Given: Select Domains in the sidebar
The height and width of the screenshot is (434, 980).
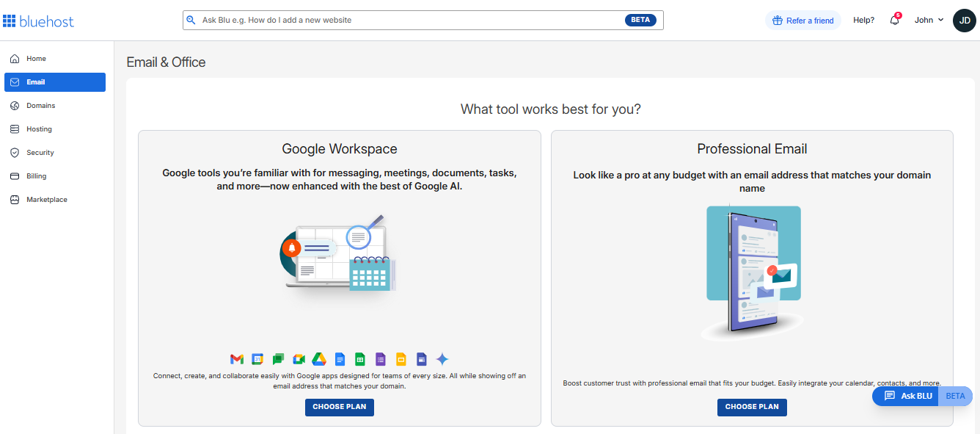Looking at the screenshot, I should [x=42, y=105].
